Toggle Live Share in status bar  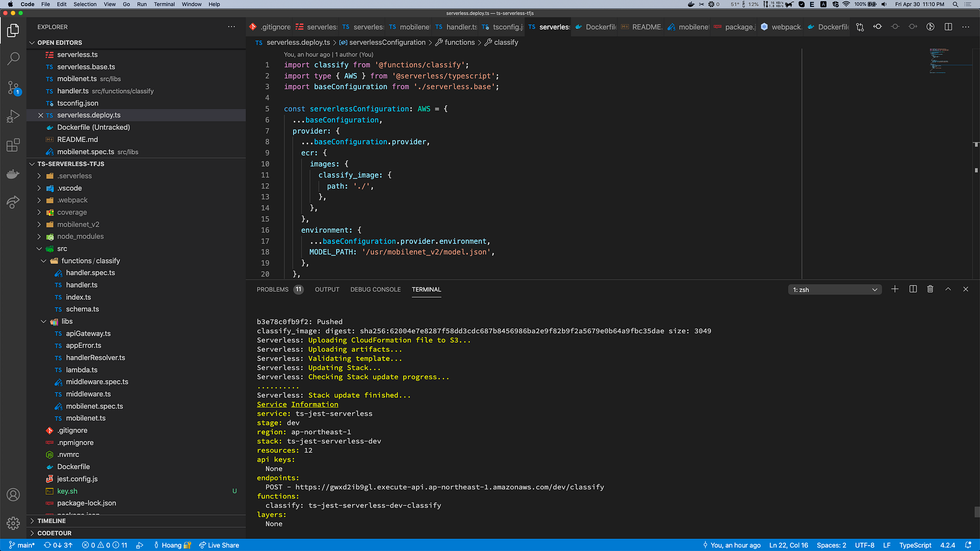219,545
